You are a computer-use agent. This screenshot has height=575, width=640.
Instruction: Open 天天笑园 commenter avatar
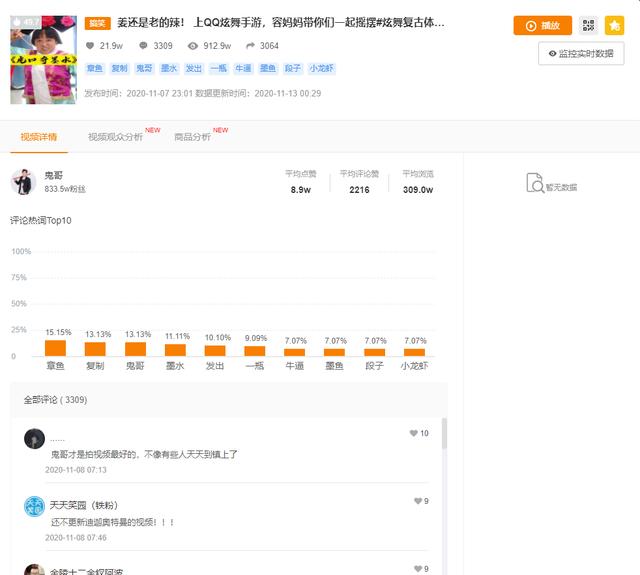click(x=34, y=506)
